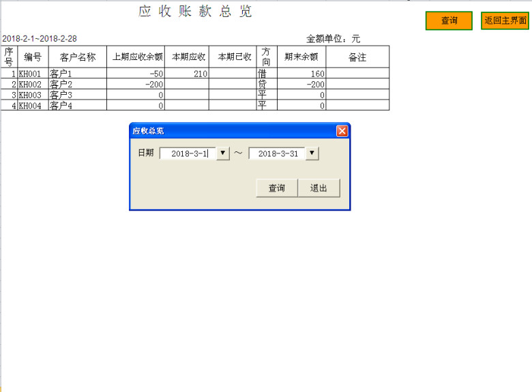The width and height of the screenshot is (532, 392).
Task: Click 查询 in the 应收总览 dialog
Action: pyautogui.click(x=277, y=188)
